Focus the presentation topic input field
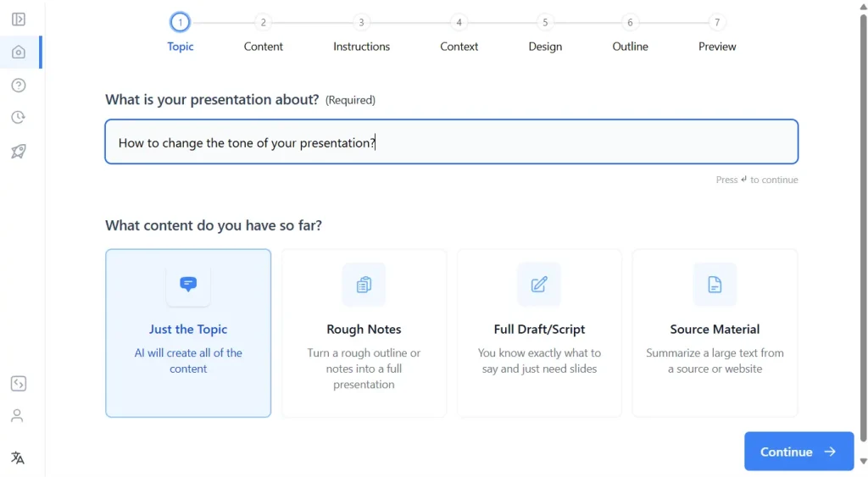Image resolution: width=868 pixels, height=477 pixels. point(452,141)
